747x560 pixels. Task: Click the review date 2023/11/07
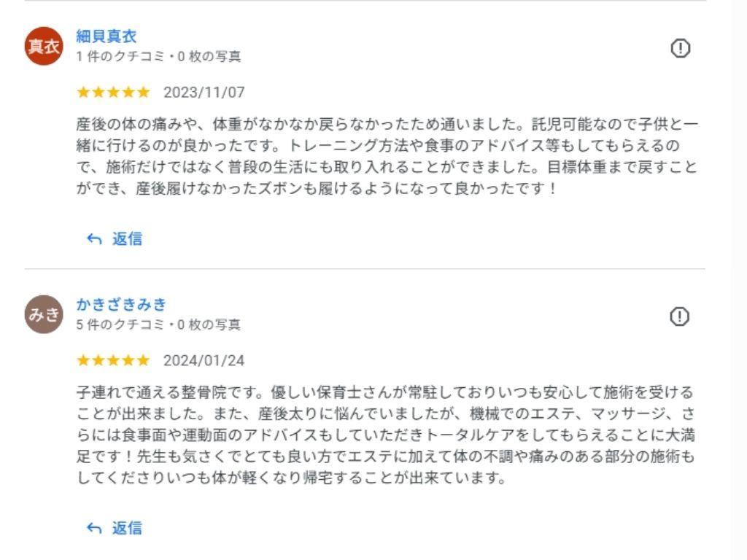pyautogui.click(x=204, y=93)
